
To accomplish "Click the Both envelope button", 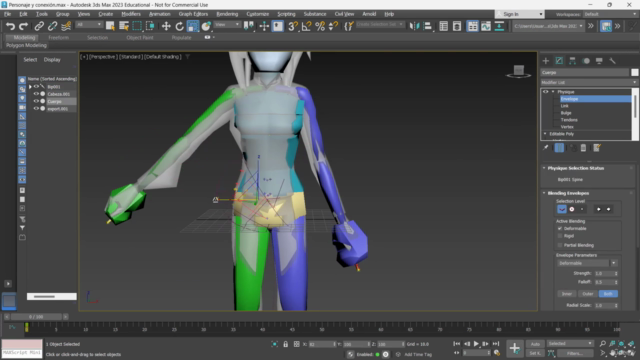I will pos(608,294).
